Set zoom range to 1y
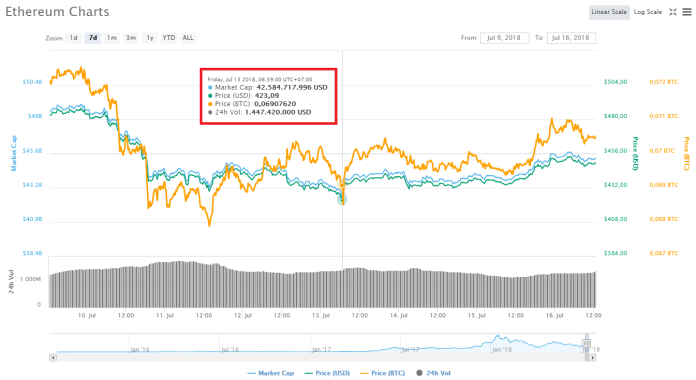Image resolution: width=696 pixels, height=380 pixels. pos(150,38)
